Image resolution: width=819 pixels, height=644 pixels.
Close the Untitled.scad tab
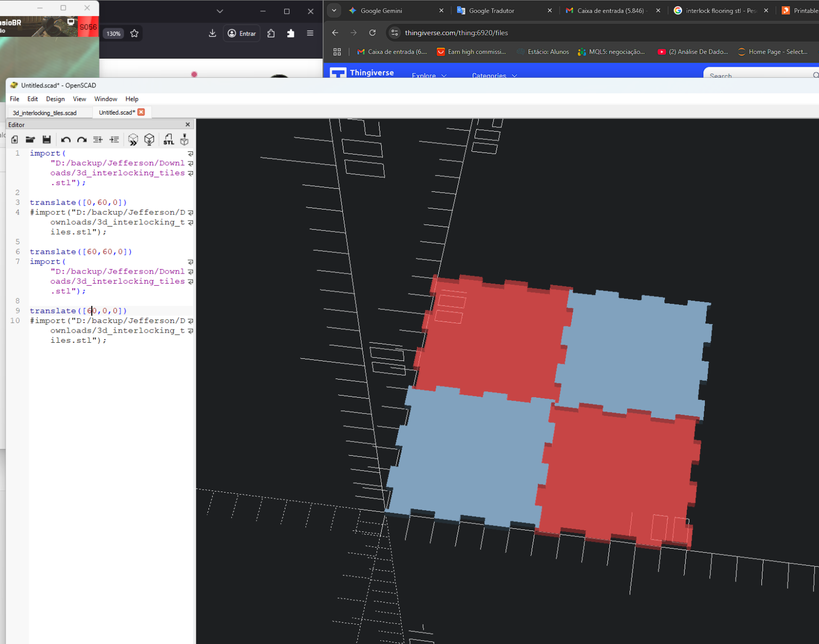coord(141,112)
